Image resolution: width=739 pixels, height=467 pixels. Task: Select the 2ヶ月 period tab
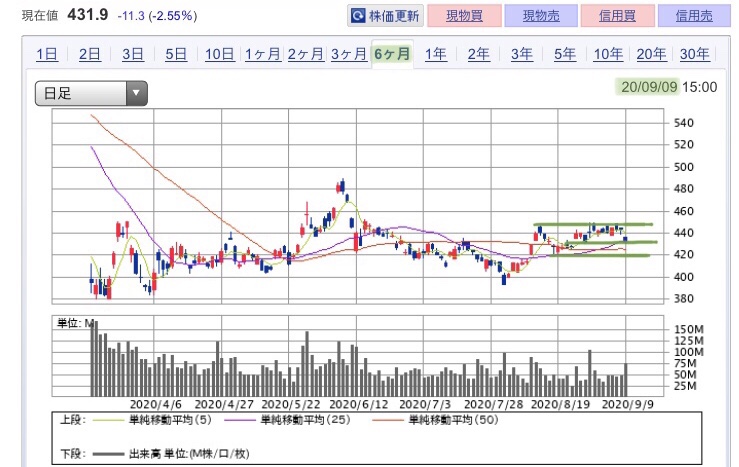[x=306, y=54]
